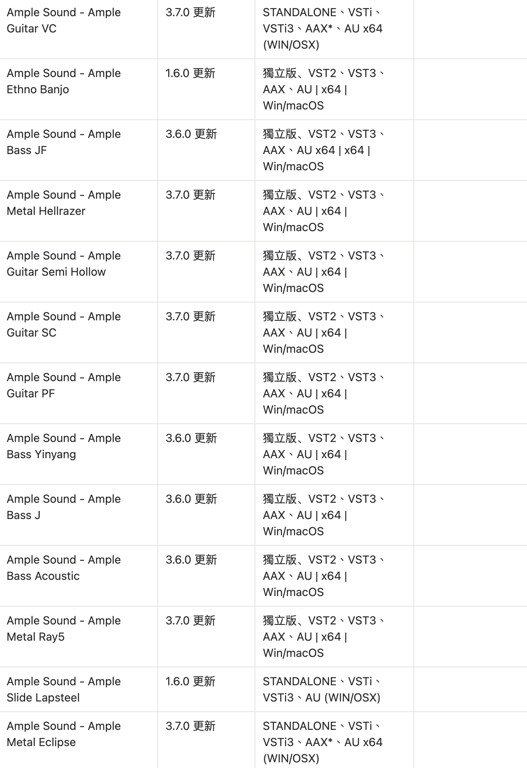This screenshot has height=768, width=527.
Task: Click Ample Bass Yinyang product name
Action: (x=64, y=446)
